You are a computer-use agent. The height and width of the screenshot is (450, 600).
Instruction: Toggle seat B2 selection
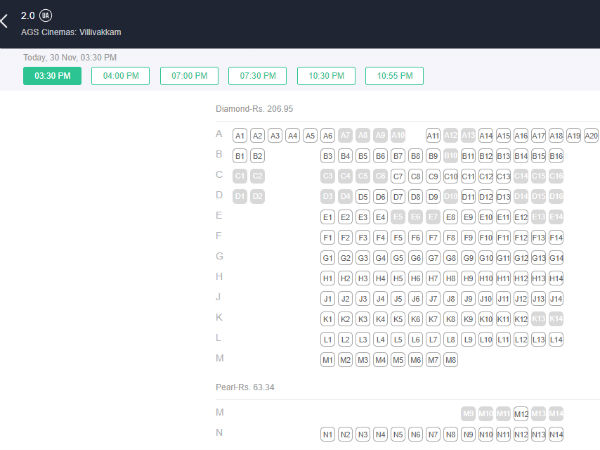(x=257, y=156)
